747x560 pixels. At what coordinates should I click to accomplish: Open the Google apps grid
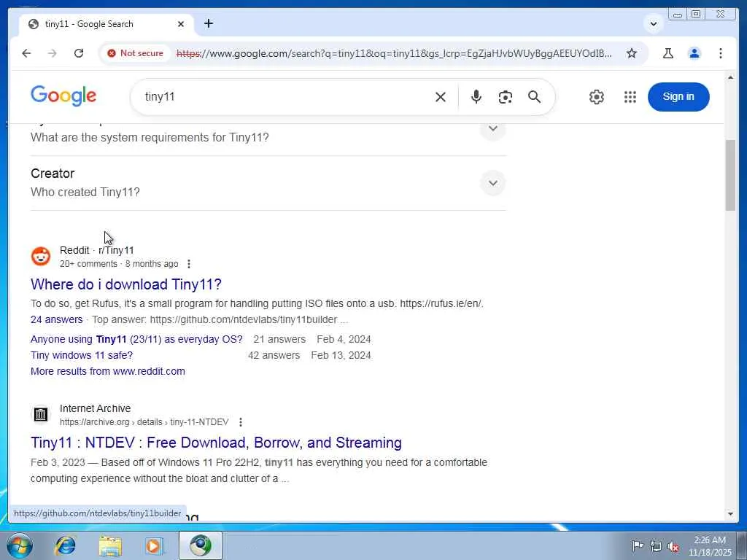(x=630, y=97)
